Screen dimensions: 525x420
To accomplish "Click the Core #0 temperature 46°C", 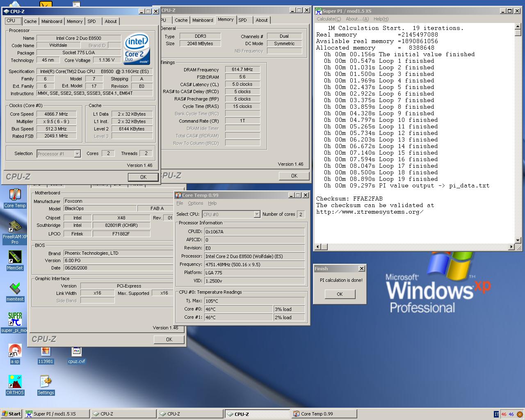I will click(x=238, y=309).
